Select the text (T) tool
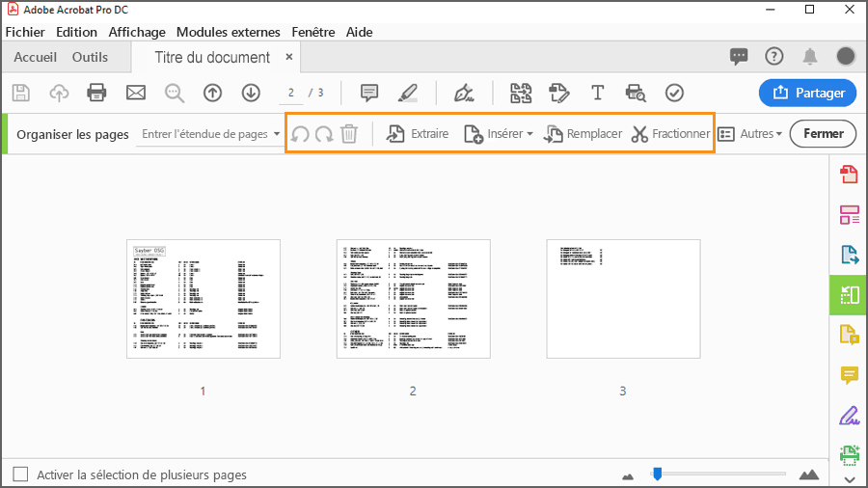Image resolution: width=868 pixels, height=488 pixels. tap(597, 93)
